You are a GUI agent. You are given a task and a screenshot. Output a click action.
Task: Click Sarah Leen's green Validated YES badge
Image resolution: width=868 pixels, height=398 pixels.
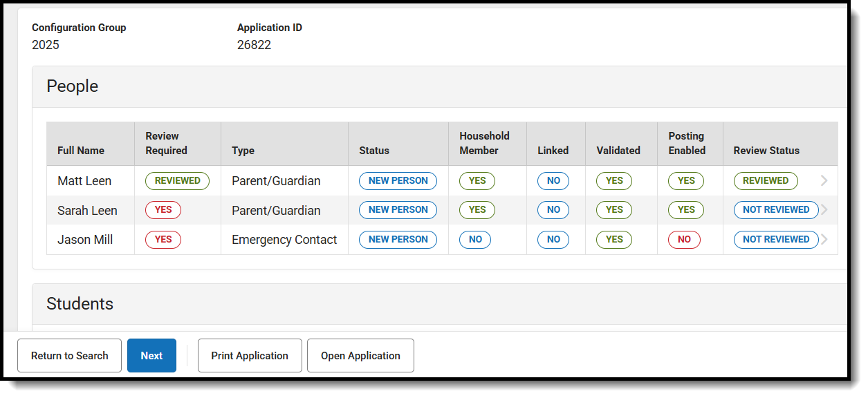(614, 210)
